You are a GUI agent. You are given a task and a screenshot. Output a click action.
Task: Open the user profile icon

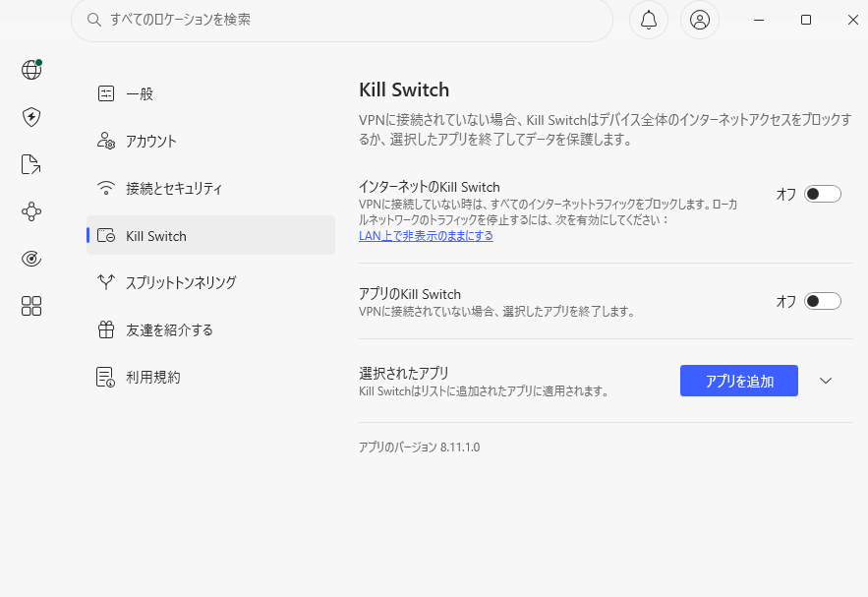[700, 20]
